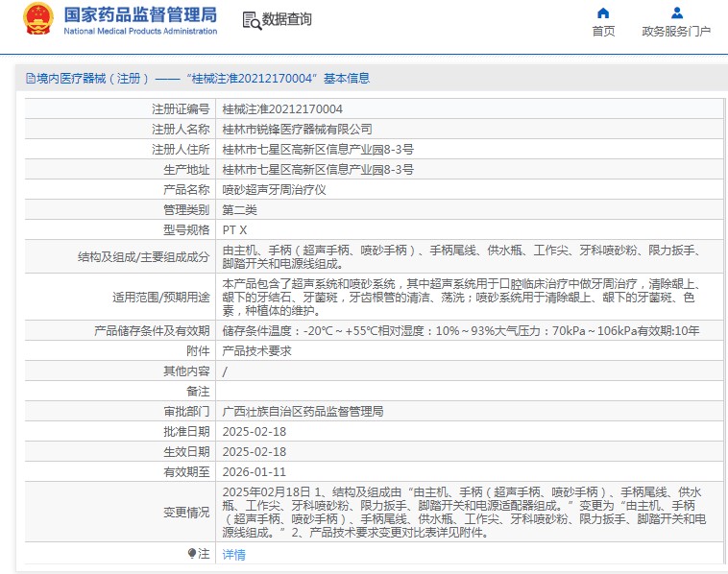
Task: Click approval authority 广西壮族自治区药品监督管理局
Action: [x=303, y=412]
